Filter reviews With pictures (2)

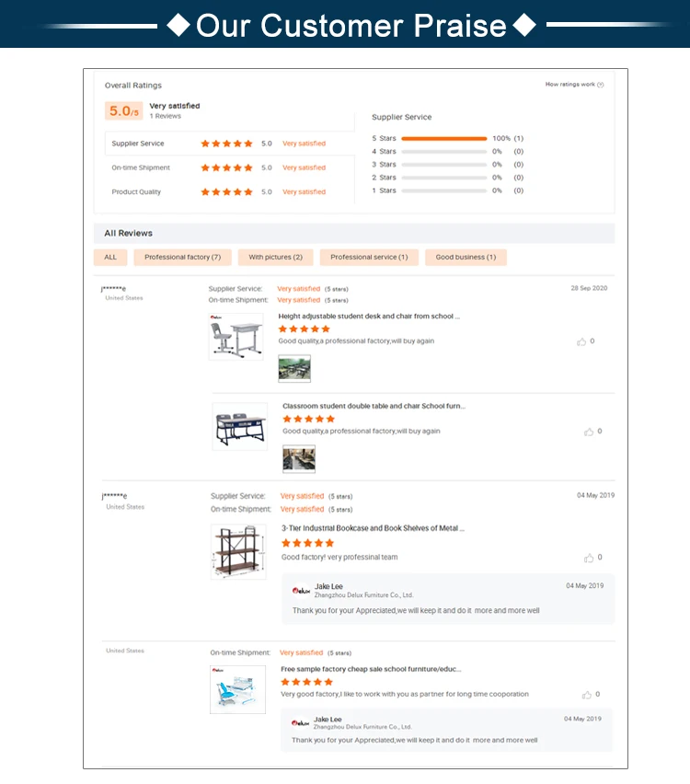275,257
